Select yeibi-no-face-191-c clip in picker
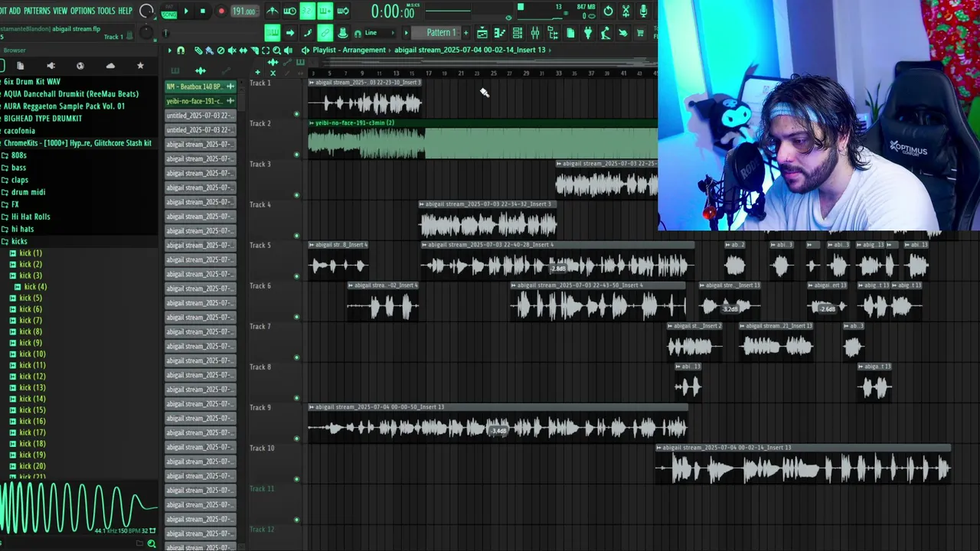Image resolution: width=980 pixels, height=551 pixels. pyautogui.click(x=200, y=101)
